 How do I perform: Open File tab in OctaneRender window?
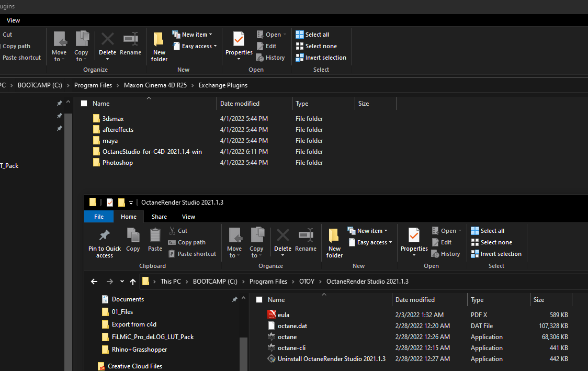point(99,217)
